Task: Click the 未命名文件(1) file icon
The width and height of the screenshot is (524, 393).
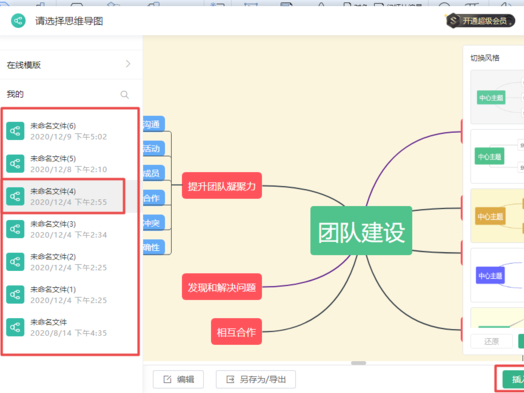Action: point(15,294)
